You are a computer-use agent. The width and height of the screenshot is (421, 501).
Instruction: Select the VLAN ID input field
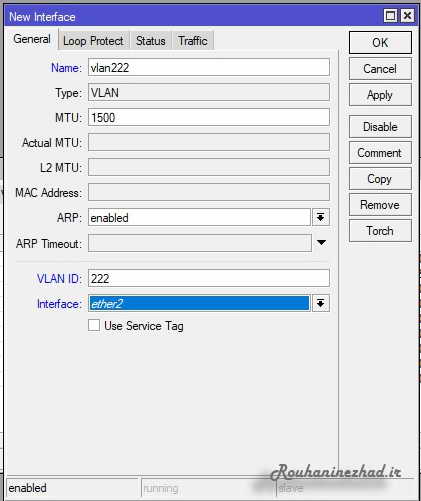[x=209, y=278]
